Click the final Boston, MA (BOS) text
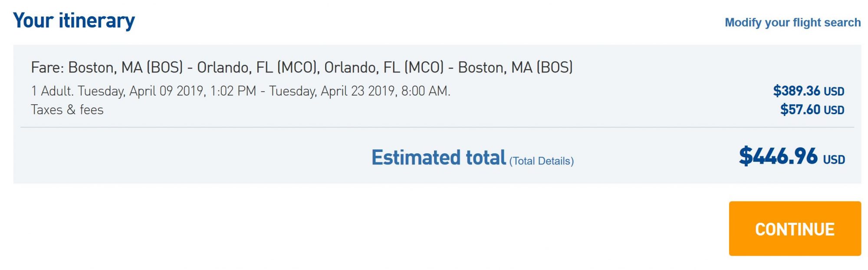 click(x=516, y=67)
